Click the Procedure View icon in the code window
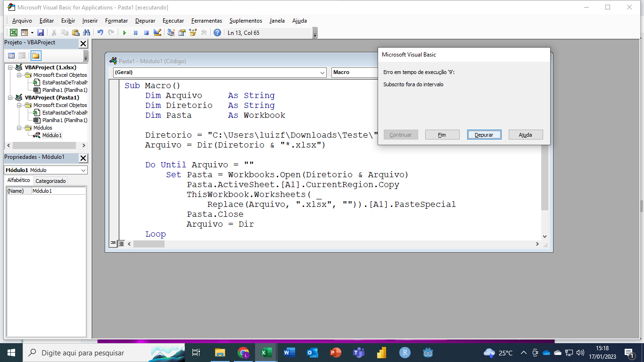This screenshot has height=362, width=644. 113,244
